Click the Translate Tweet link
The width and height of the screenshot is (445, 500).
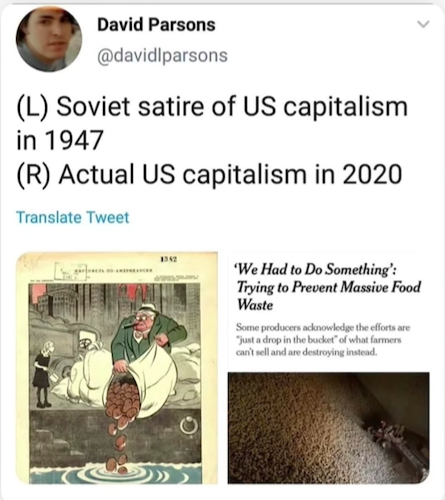(72, 218)
